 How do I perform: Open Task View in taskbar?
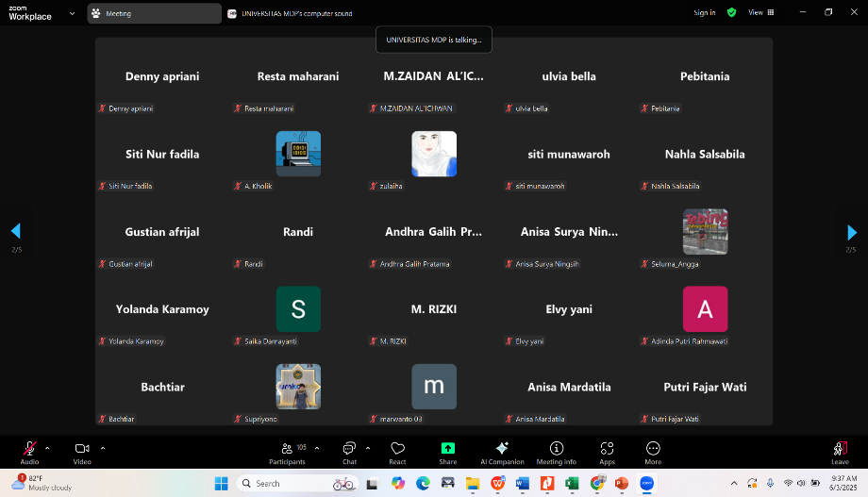point(373,483)
